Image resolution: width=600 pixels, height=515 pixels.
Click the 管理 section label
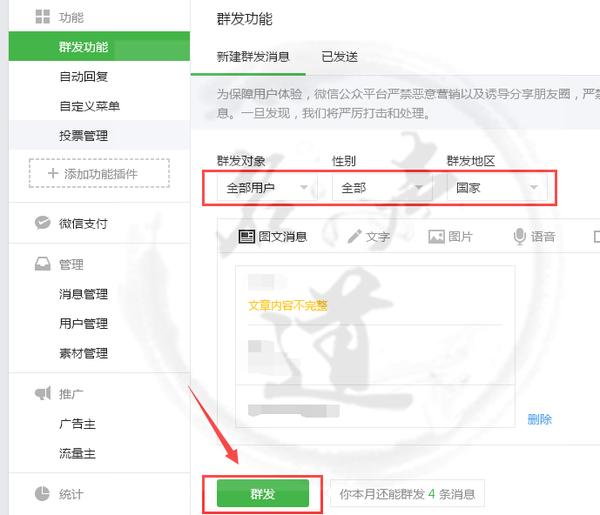pyautogui.click(x=71, y=264)
